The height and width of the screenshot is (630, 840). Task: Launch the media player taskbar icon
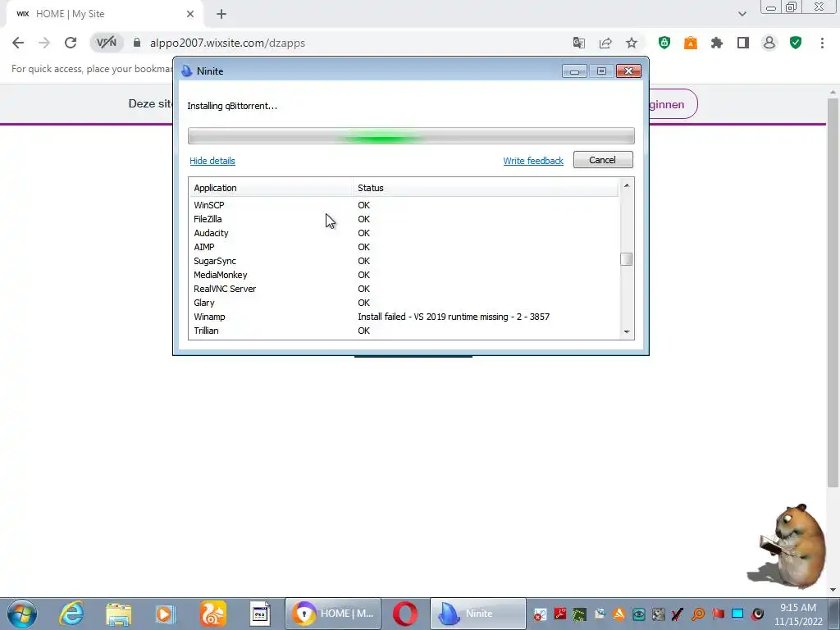(165, 614)
